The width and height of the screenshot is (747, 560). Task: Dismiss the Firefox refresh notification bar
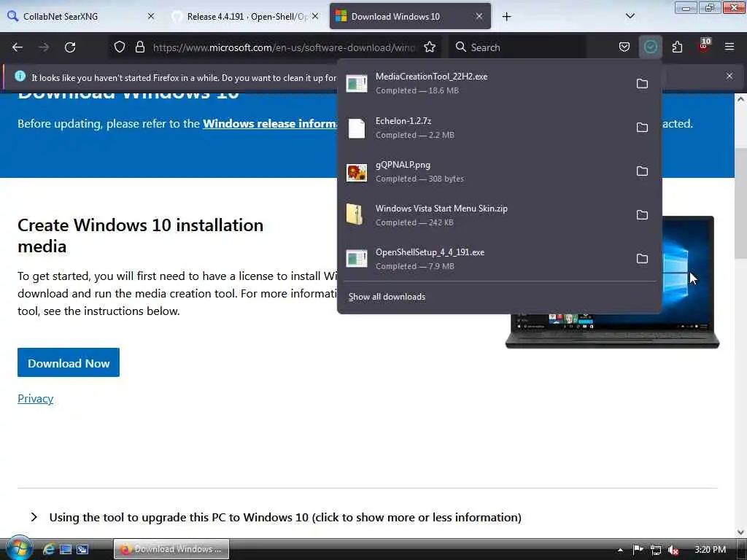(x=729, y=76)
